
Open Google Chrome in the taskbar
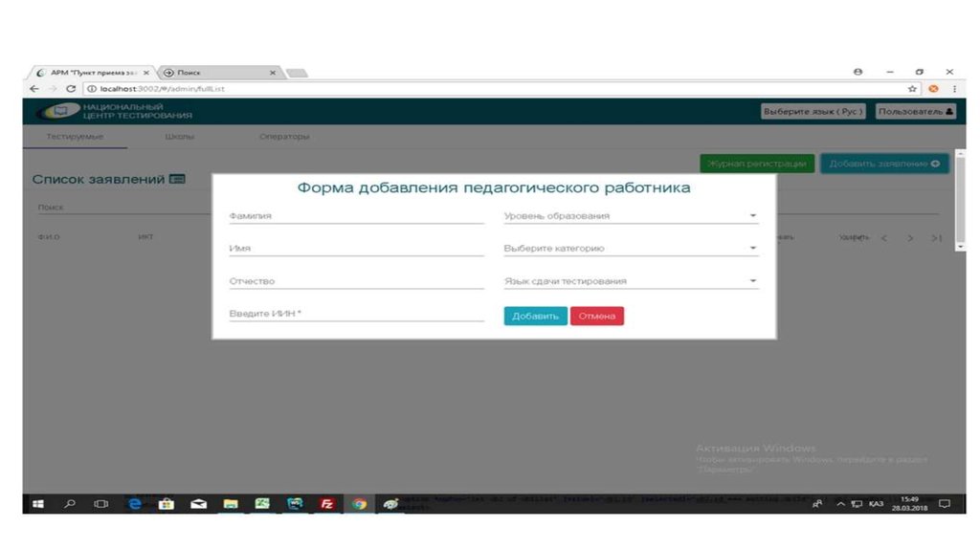pyautogui.click(x=359, y=503)
